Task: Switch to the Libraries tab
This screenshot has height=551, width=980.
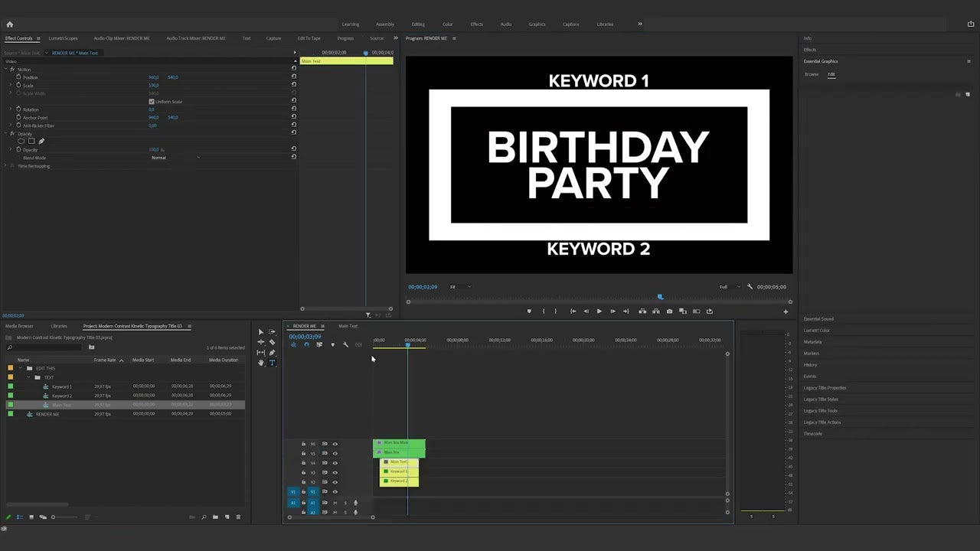Action: 59,326
